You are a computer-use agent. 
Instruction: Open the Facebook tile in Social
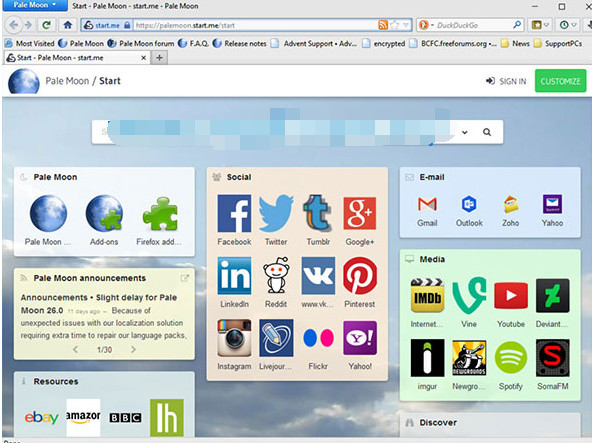coord(234,213)
